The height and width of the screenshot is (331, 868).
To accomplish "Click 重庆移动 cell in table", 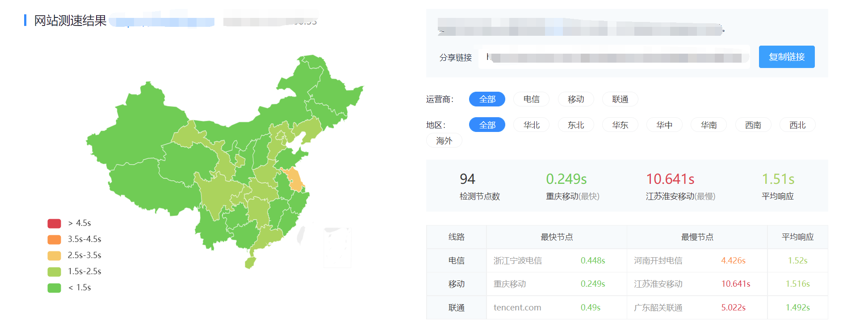I will pyautogui.click(x=510, y=284).
